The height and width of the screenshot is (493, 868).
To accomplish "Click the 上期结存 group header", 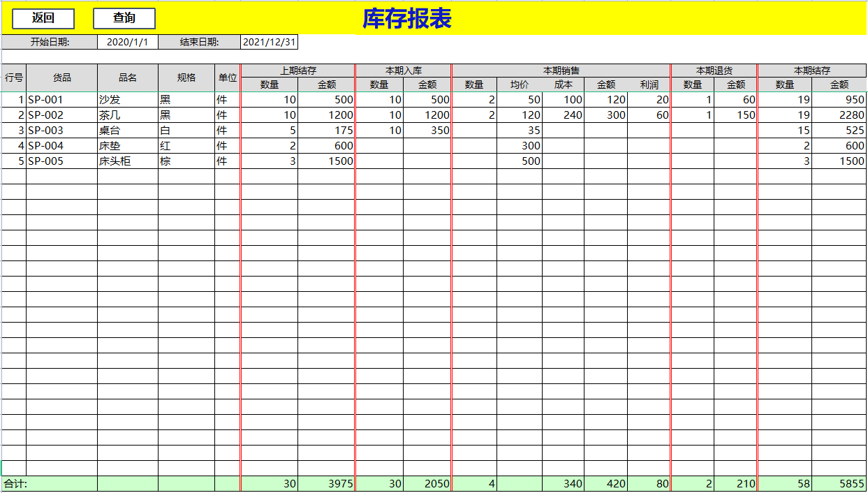I will pyautogui.click(x=298, y=71).
